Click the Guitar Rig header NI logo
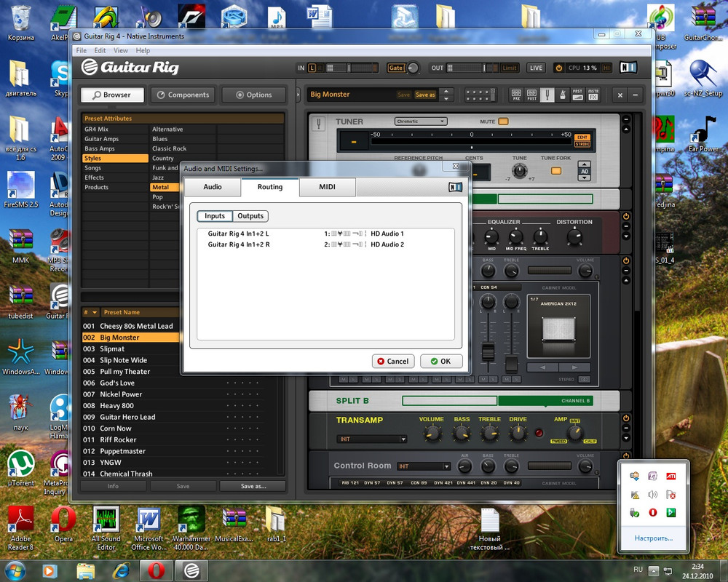Screen dimensions: 728x582 click(628, 68)
